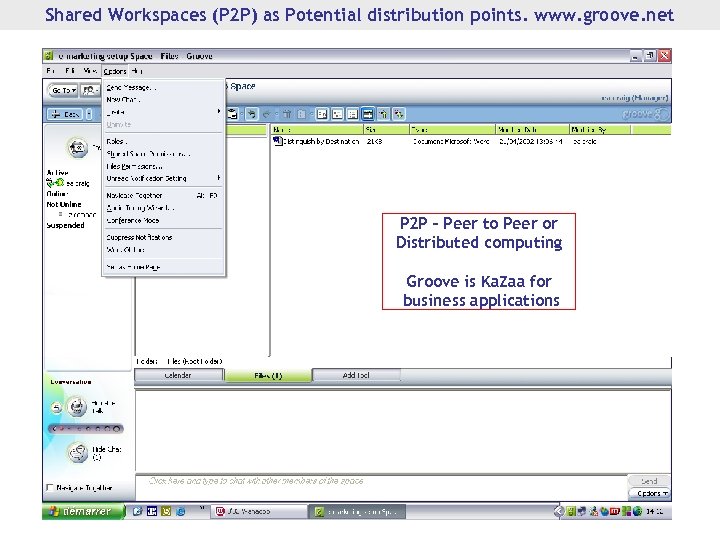This screenshot has height=540, width=720.
Task: Click third of three view-mode toolbar icons
Action: pos(352,114)
